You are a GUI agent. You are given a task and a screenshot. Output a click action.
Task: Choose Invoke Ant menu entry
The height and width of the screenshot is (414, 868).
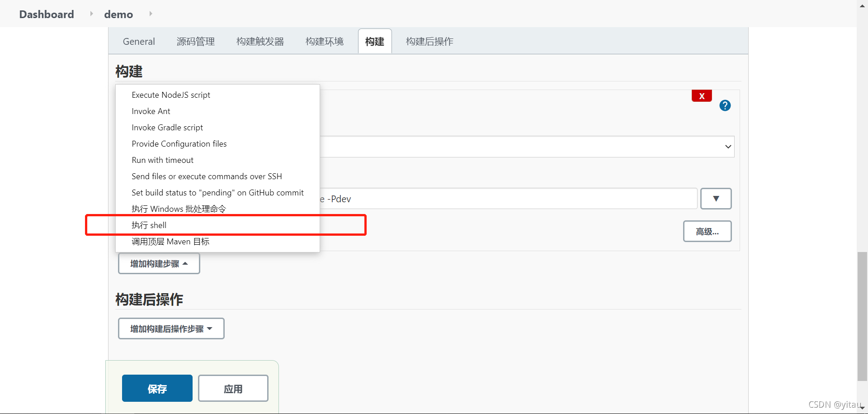coord(218,111)
